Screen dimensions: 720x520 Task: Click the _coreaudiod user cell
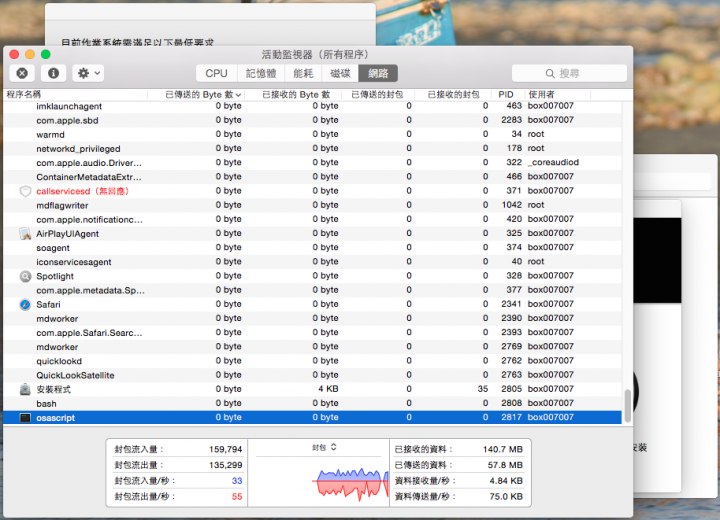pos(553,162)
